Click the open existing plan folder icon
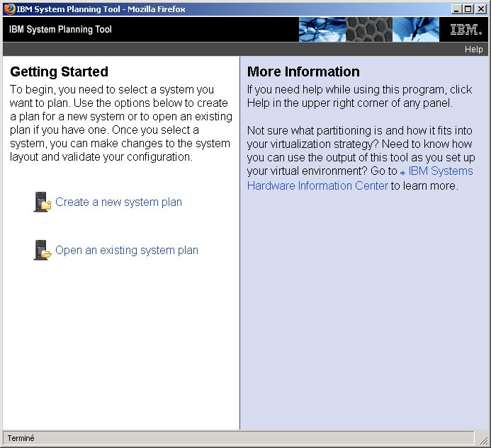 (x=43, y=251)
